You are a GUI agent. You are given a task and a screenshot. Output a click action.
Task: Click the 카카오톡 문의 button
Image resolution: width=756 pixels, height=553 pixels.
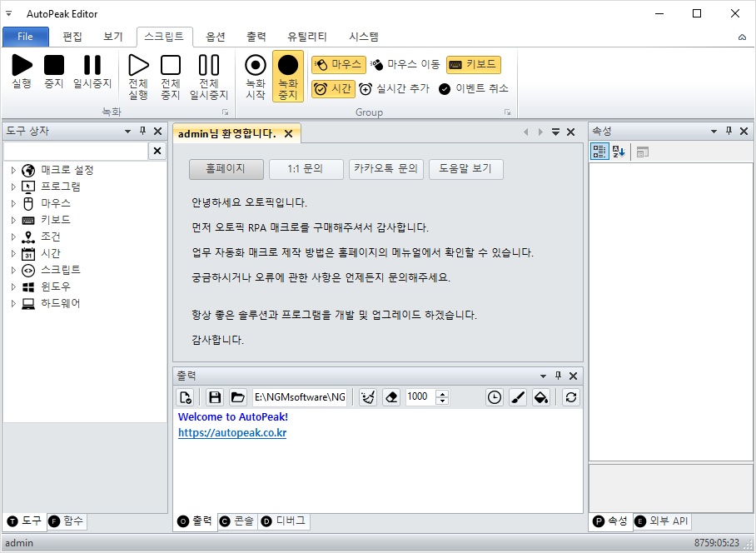coord(386,169)
